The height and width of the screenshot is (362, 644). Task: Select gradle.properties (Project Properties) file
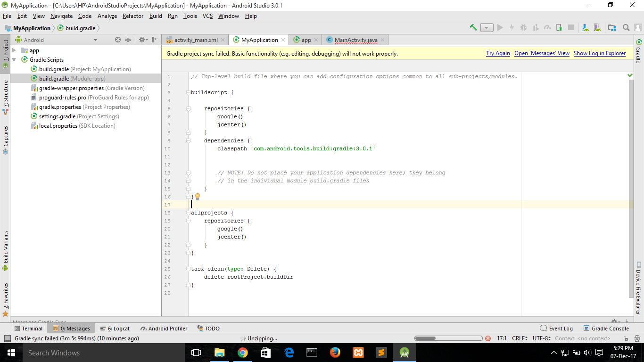[80, 107]
